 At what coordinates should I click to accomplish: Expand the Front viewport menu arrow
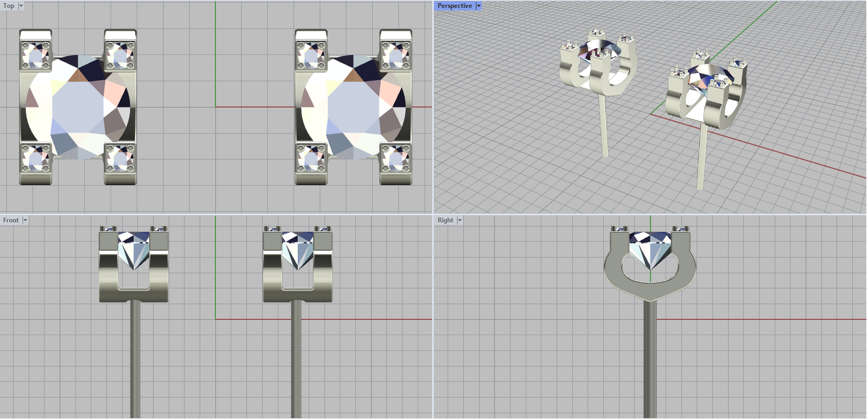click(25, 220)
